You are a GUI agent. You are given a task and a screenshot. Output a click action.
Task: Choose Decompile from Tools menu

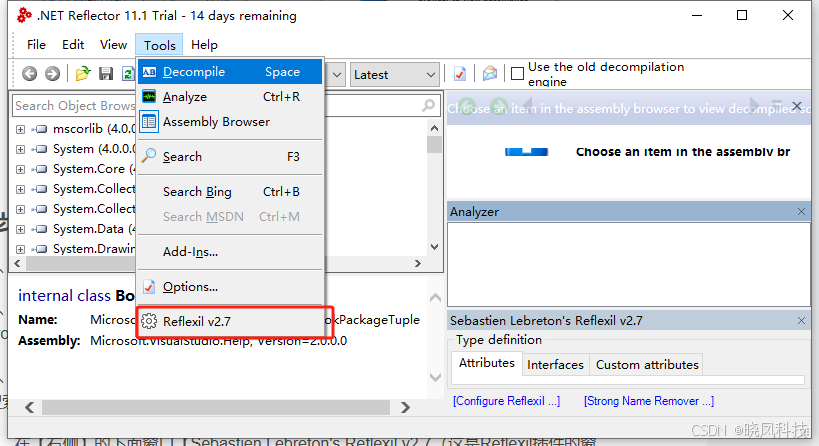pos(230,72)
